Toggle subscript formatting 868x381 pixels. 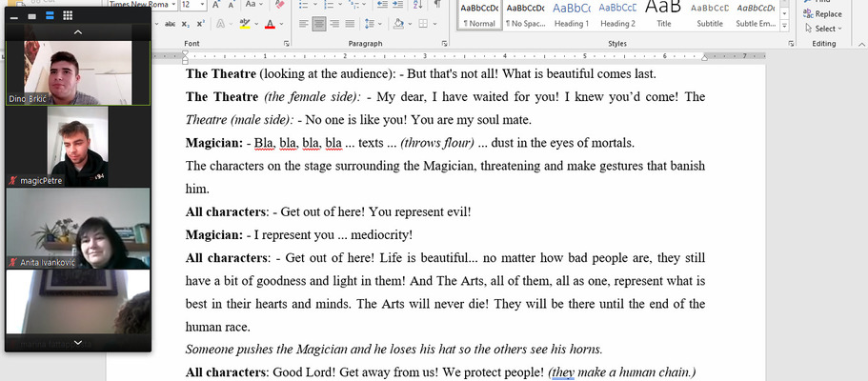(x=186, y=24)
